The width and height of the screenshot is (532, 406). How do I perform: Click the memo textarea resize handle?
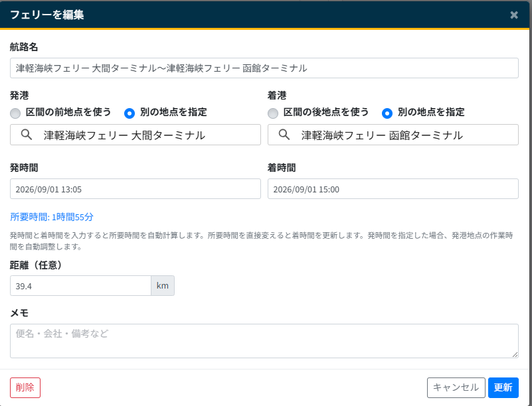pos(515,354)
